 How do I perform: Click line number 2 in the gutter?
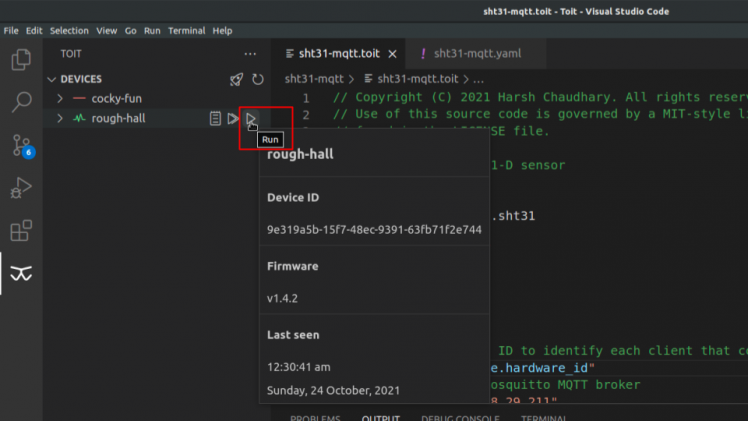[x=306, y=115]
